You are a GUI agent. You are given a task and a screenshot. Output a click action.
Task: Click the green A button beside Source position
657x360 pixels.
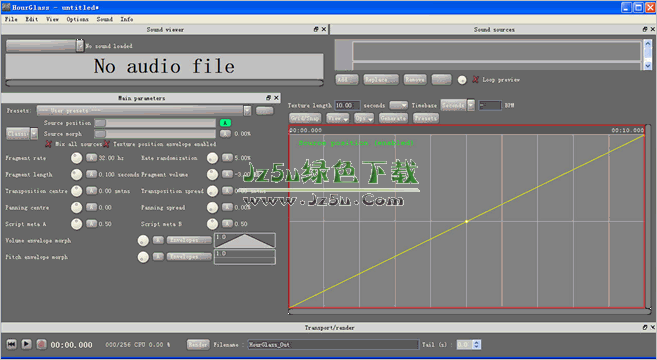[225, 123]
